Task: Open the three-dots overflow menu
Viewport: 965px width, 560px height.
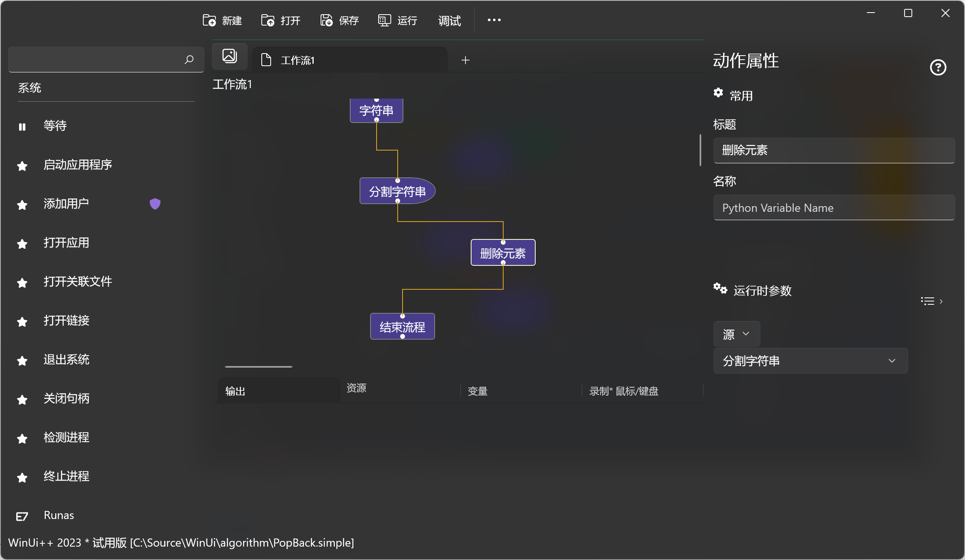Action: [494, 20]
